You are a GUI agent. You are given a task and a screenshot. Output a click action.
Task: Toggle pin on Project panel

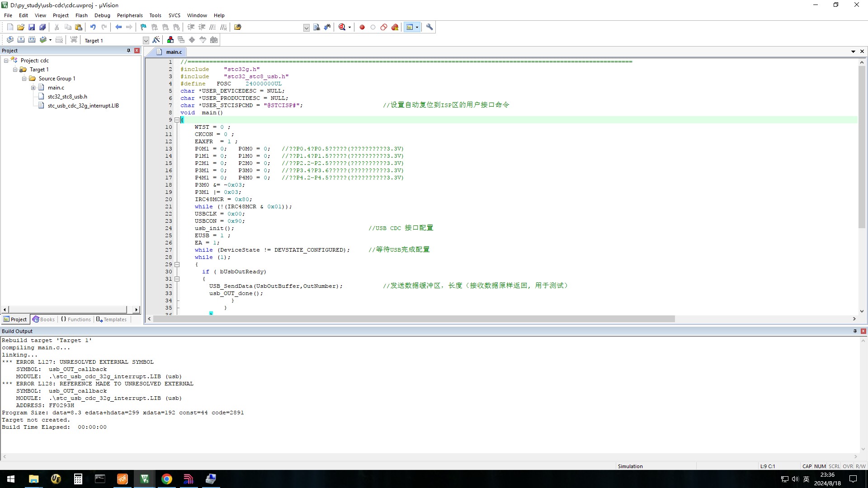click(x=128, y=51)
